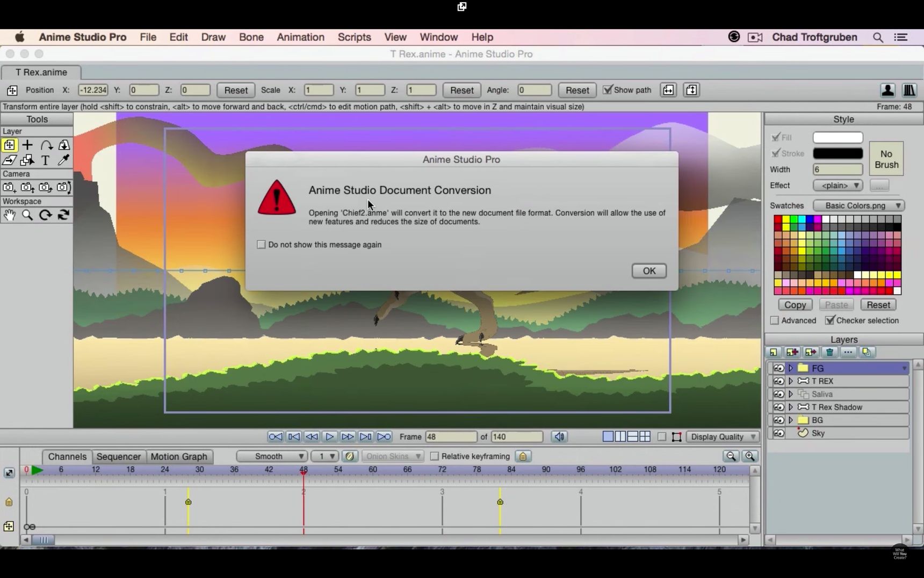Switch to the Sequencer tab
Screen dimensions: 924x578
119,456
